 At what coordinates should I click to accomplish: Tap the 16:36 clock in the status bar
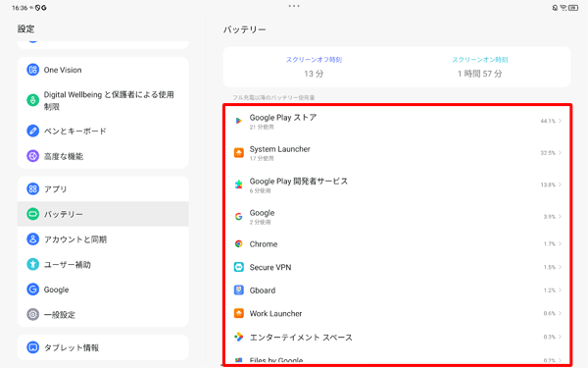coord(20,8)
